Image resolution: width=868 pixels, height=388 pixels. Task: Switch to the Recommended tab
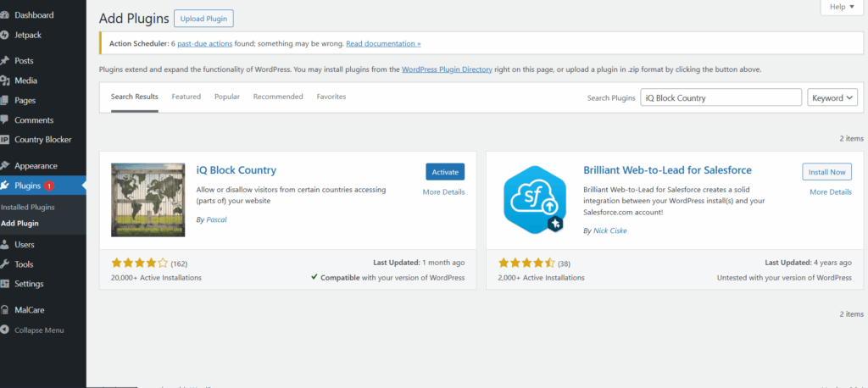pyautogui.click(x=278, y=97)
